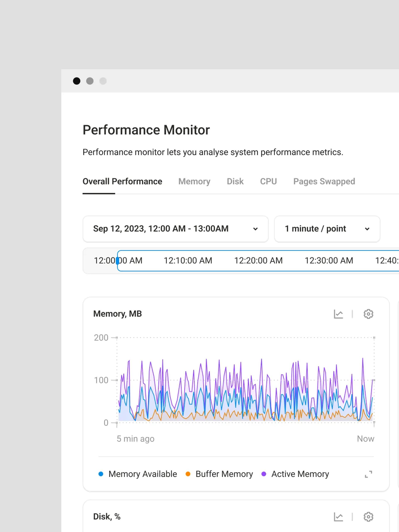This screenshot has height=532, width=399.
Task: Toggle Active Memory series in legend
Action: pos(295,474)
